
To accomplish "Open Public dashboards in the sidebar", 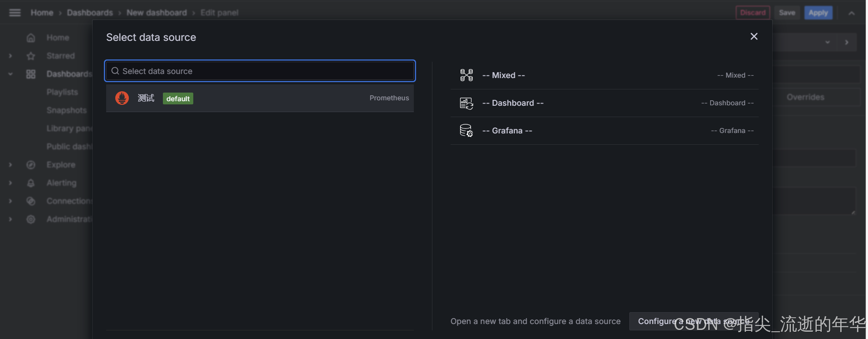I will coord(69,147).
